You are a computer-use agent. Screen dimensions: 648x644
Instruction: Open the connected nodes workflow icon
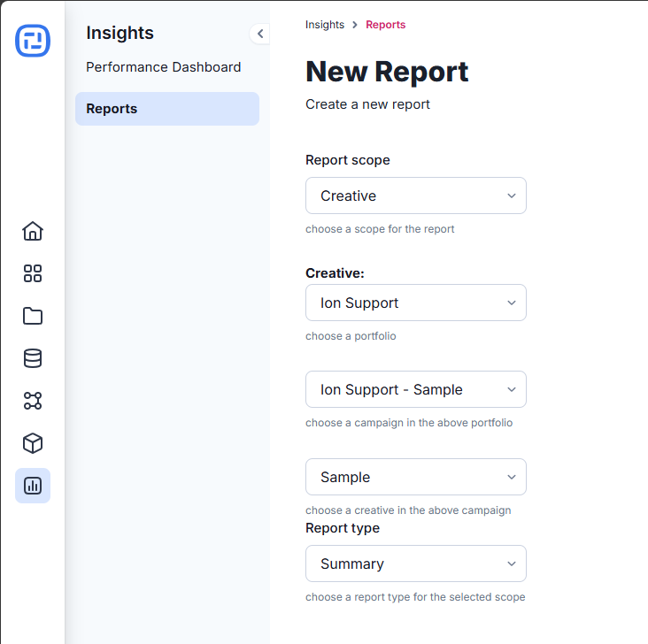click(x=33, y=401)
